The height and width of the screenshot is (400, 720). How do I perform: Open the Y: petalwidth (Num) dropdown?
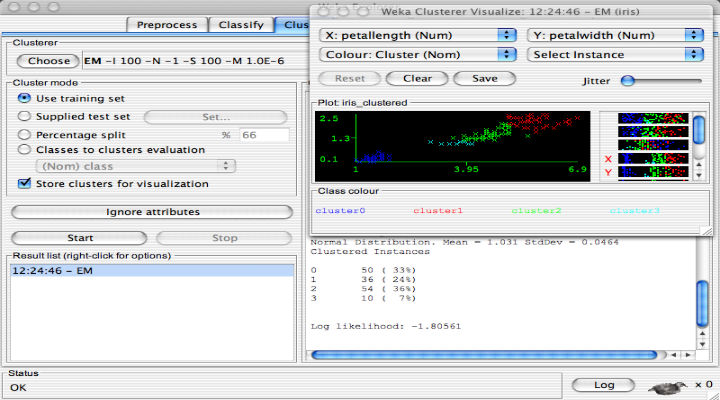(x=615, y=35)
